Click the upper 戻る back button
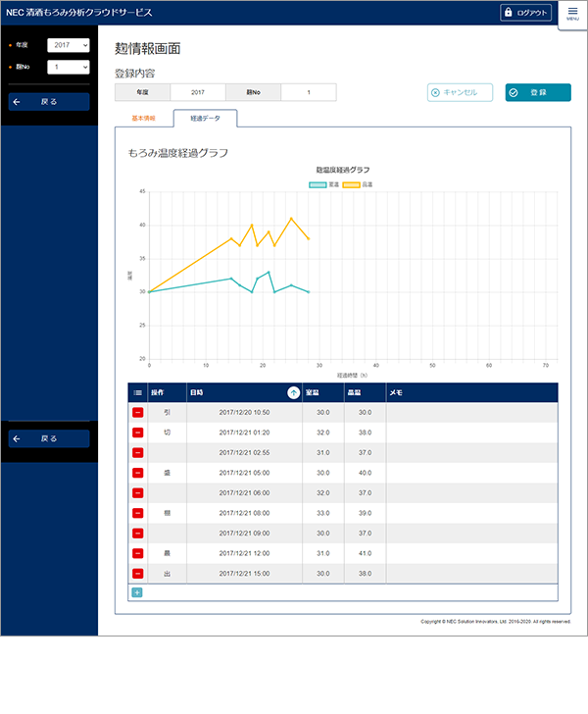Viewport: 588px width, 714px height. 49,102
